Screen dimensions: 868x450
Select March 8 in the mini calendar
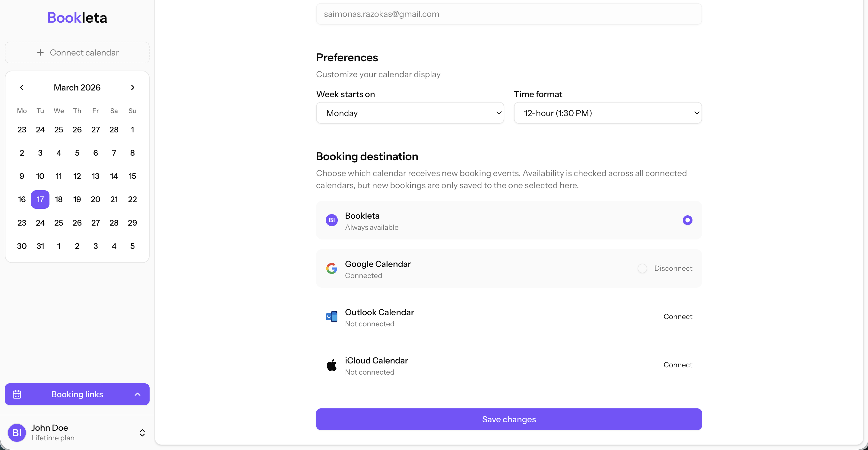[x=132, y=153]
